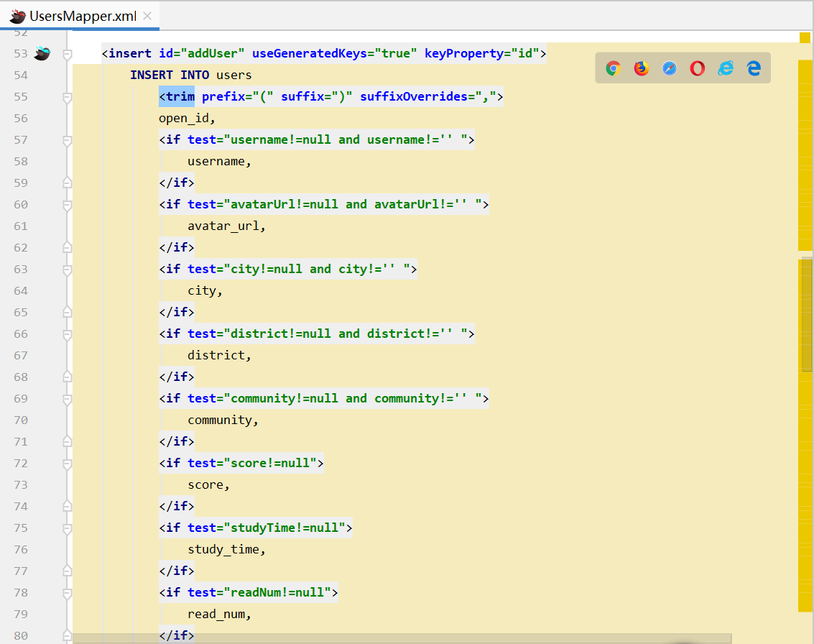The image size is (814, 644).
Task: Click the read_num, column text
Action: tap(219, 614)
